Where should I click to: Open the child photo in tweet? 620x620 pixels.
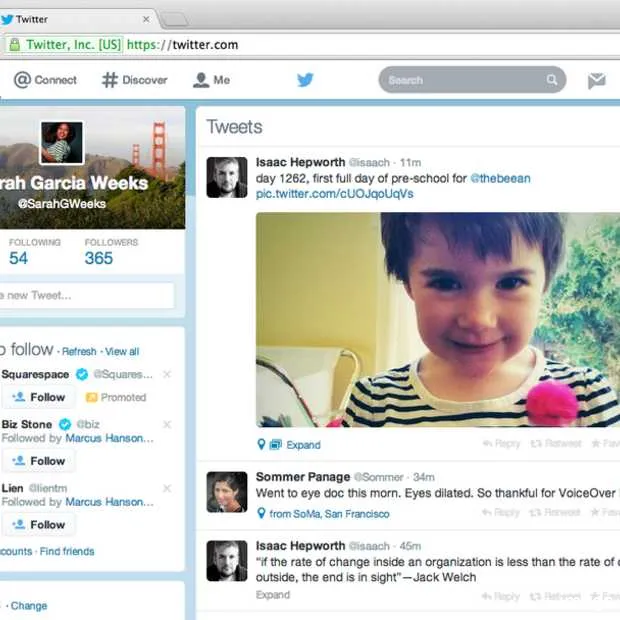point(438,319)
